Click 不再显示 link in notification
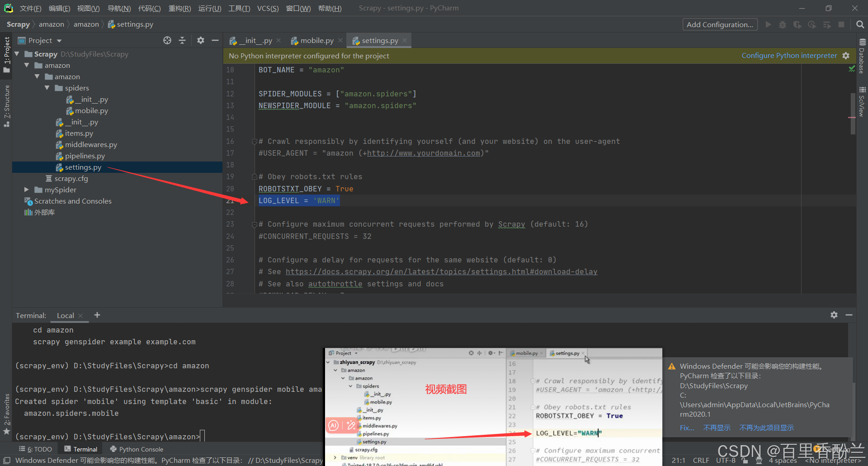868x466 pixels. pyautogui.click(x=717, y=428)
